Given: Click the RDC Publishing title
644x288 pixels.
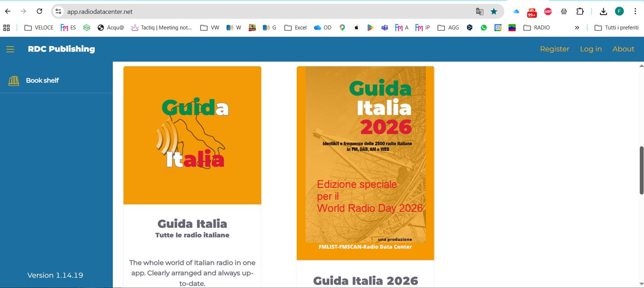Looking at the screenshot, I should coord(62,49).
